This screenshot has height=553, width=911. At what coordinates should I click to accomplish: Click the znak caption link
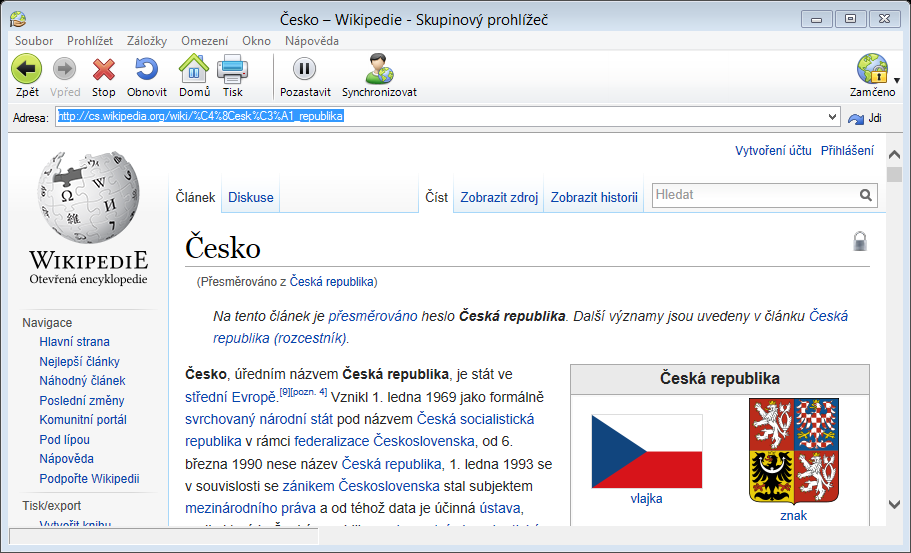coord(794,515)
